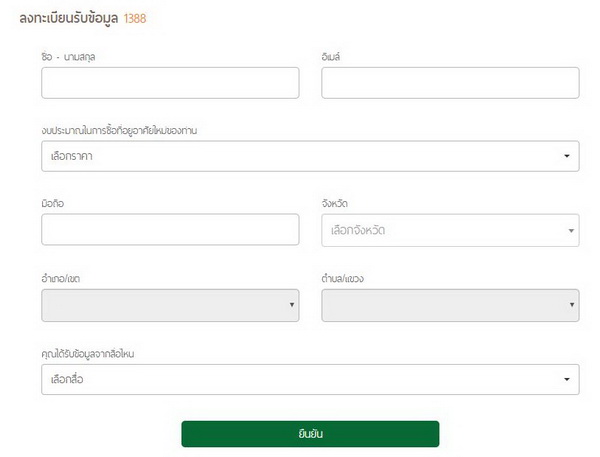Click the ชื่อ - นามสกุล label
600x457 pixels.
tap(68, 56)
